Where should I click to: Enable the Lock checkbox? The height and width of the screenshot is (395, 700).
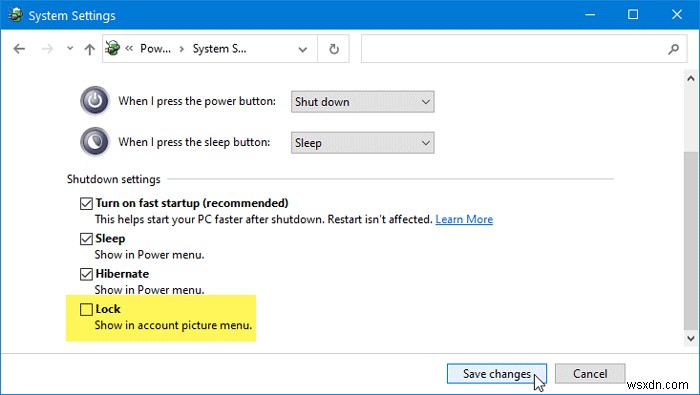point(86,309)
